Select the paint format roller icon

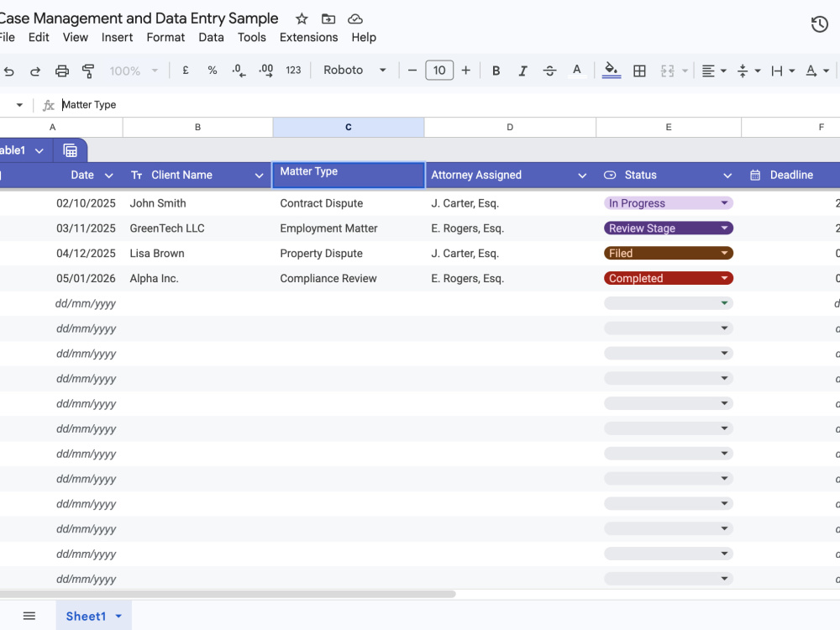[x=88, y=71]
